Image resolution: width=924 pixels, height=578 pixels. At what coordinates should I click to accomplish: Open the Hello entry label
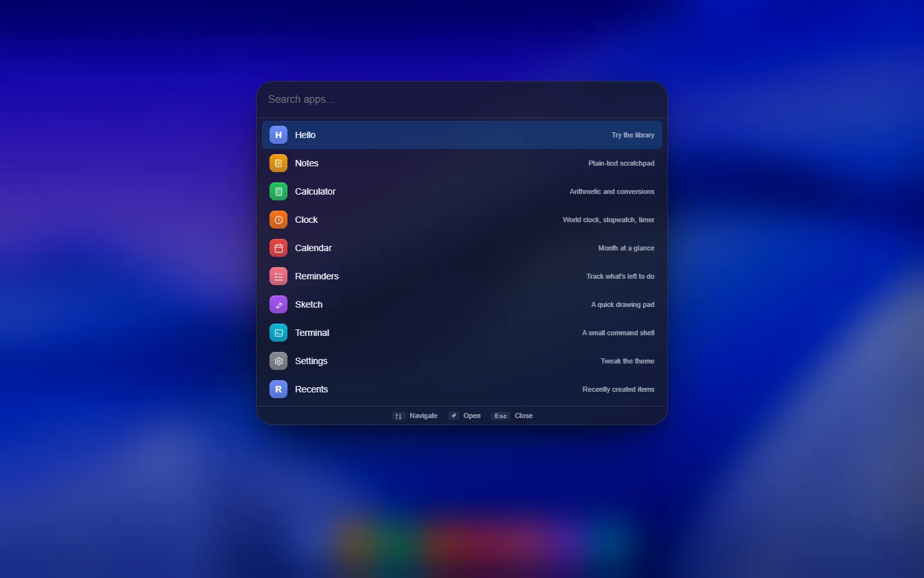(x=305, y=135)
